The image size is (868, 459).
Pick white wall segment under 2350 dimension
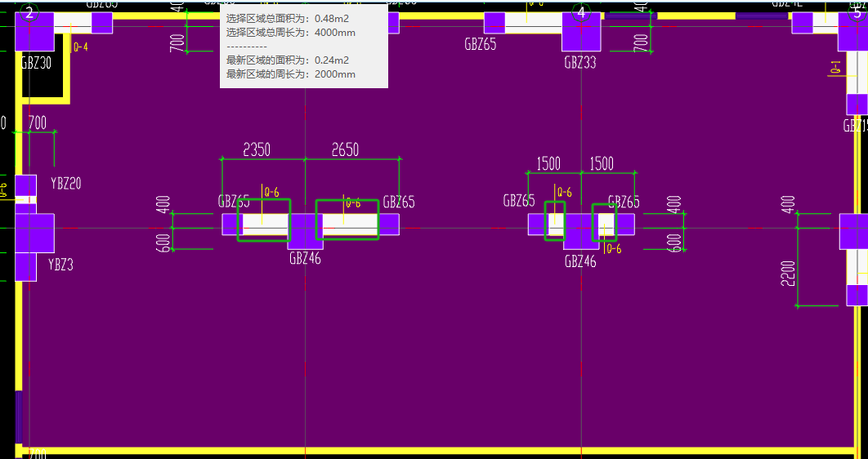[x=265, y=225]
